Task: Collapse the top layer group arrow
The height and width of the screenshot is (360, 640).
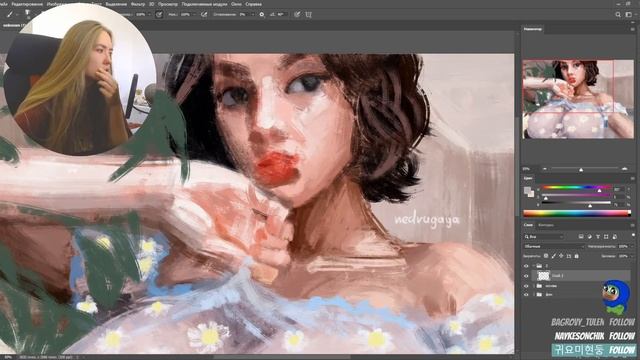Action: point(534,266)
